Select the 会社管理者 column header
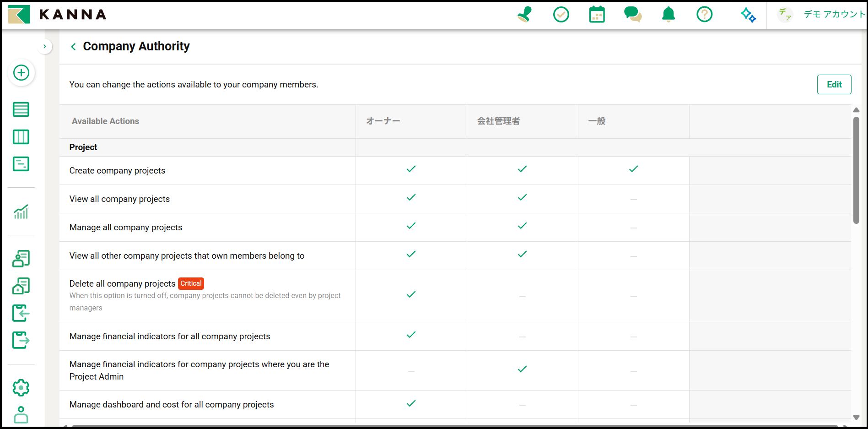Viewport: 868px width, 429px height. coord(498,121)
